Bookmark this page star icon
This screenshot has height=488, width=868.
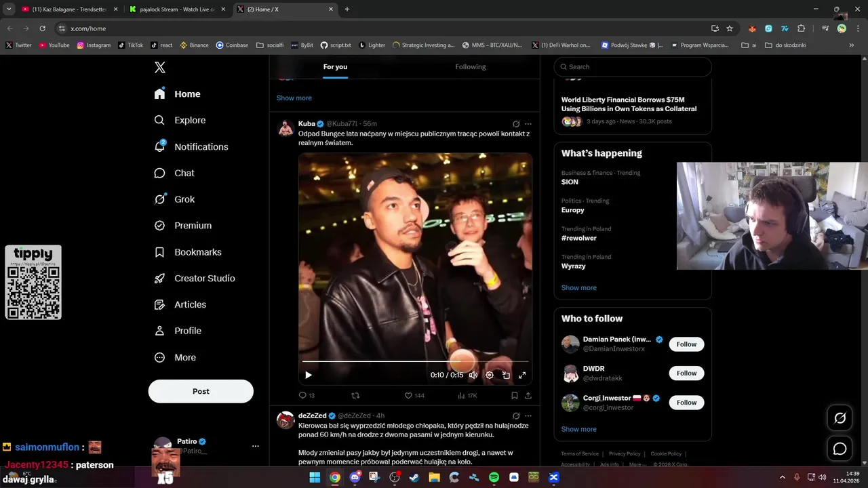[x=730, y=28]
